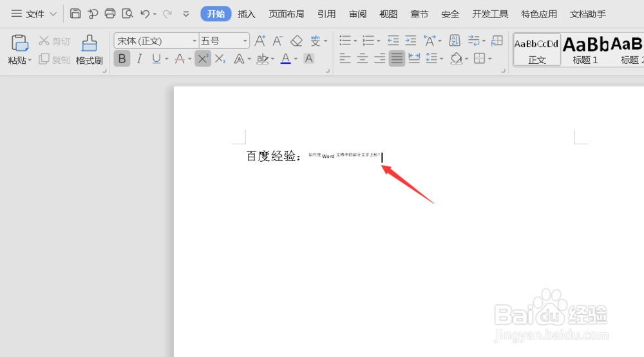Toggle numbered list
Screen dimensions: 644x357
pos(368,40)
